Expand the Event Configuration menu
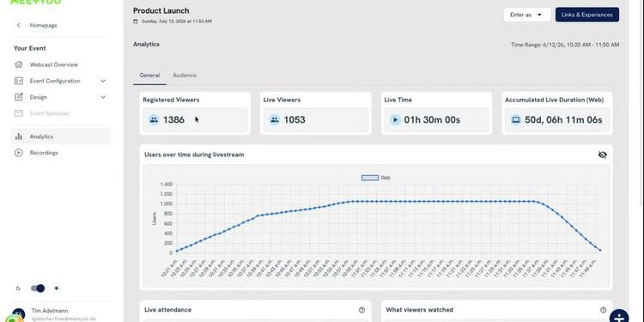Image resolution: width=644 pixels, height=322 pixels. [x=103, y=81]
